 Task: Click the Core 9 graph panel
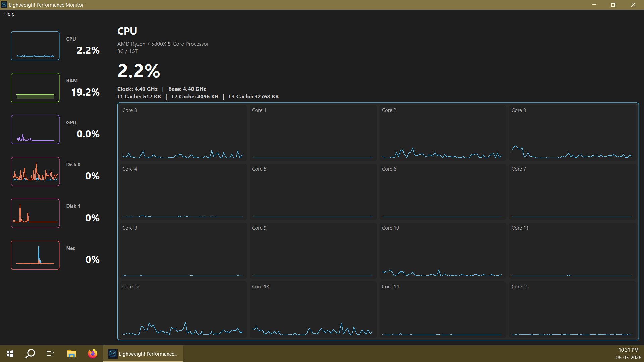pyautogui.click(x=312, y=251)
